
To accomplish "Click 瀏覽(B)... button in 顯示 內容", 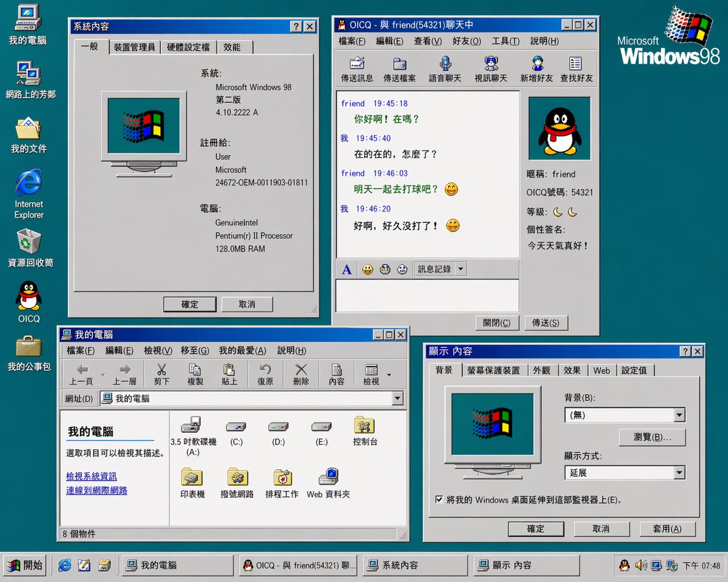I will pyautogui.click(x=652, y=437).
